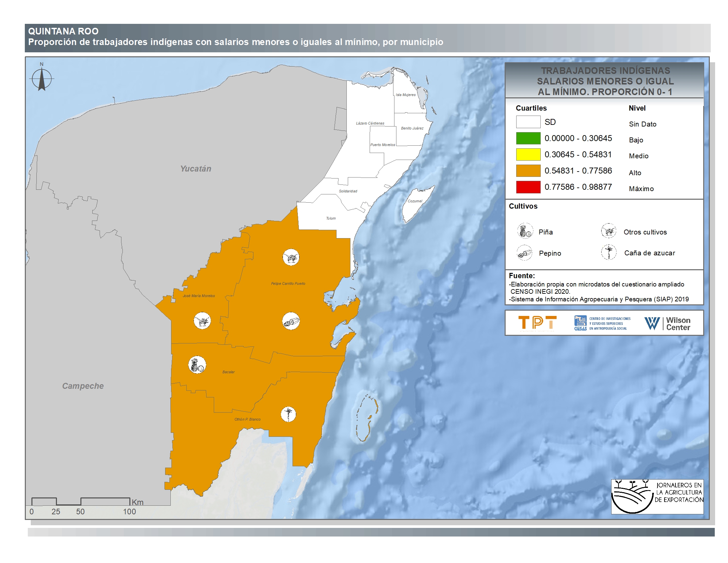Click the Pepino crop icon in the legend
The width and height of the screenshot is (728, 563).
click(x=525, y=252)
